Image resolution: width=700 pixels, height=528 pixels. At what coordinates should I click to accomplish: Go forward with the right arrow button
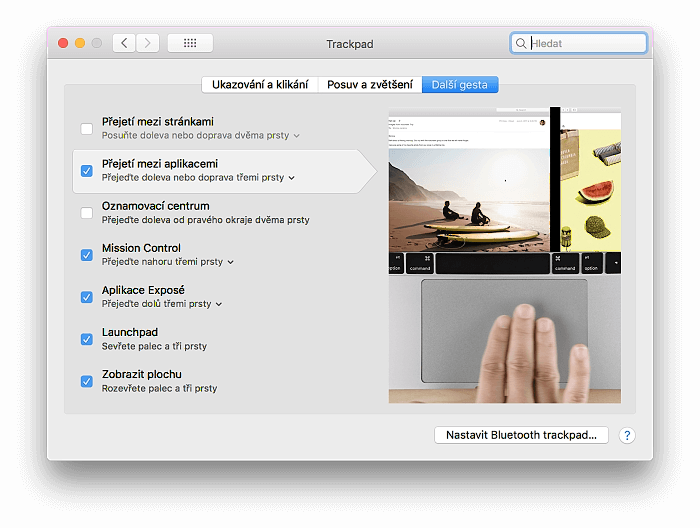147,43
